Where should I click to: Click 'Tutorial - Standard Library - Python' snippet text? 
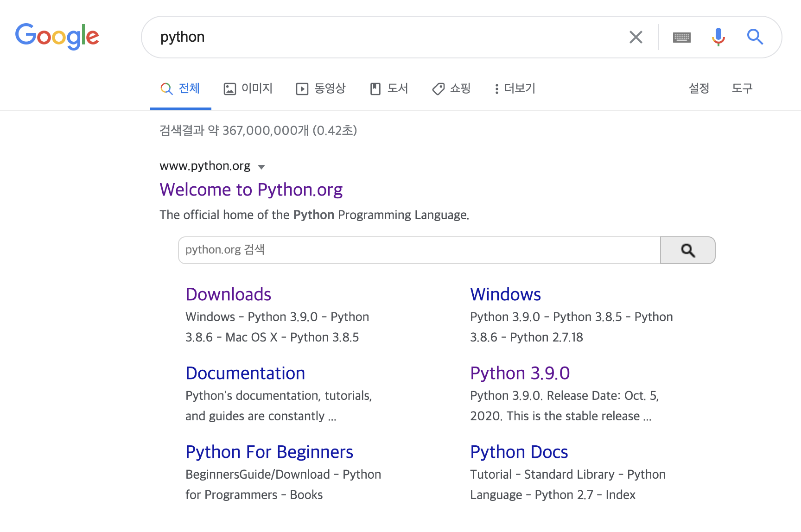click(x=568, y=475)
